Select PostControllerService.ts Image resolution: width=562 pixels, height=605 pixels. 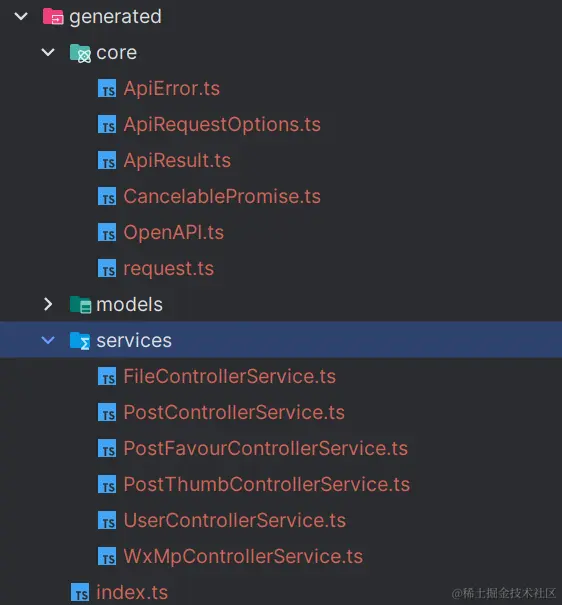(x=234, y=412)
